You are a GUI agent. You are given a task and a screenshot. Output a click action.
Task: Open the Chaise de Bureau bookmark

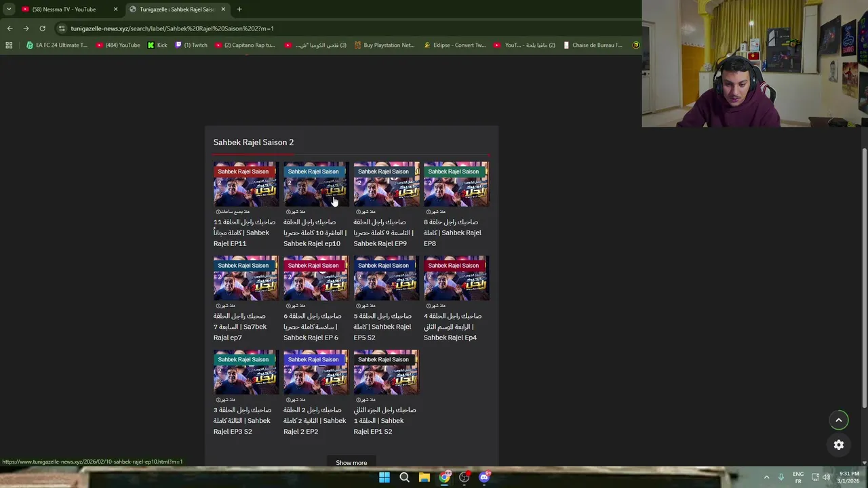click(x=593, y=45)
